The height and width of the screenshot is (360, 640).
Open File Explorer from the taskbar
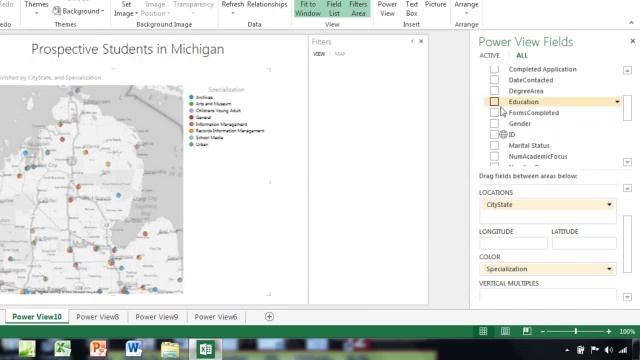170,349
